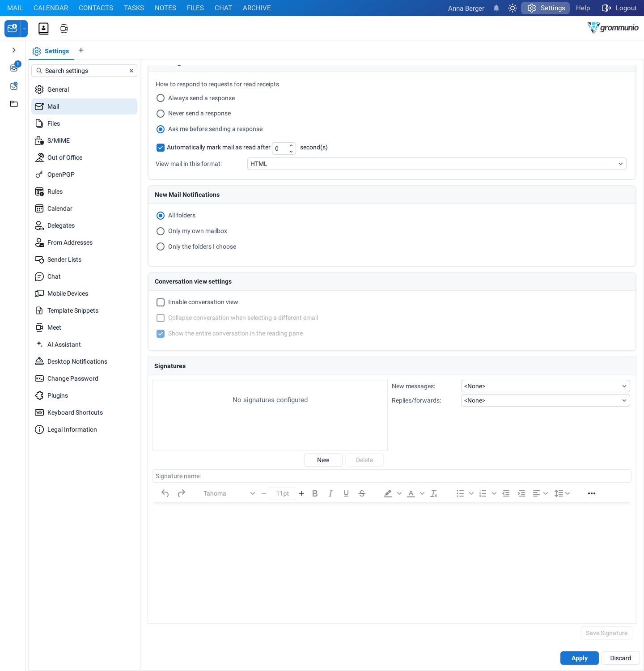Image resolution: width=644 pixels, height=671 pixels.
Task: Open the CONTACTS tab
Action: click(96, 8)
